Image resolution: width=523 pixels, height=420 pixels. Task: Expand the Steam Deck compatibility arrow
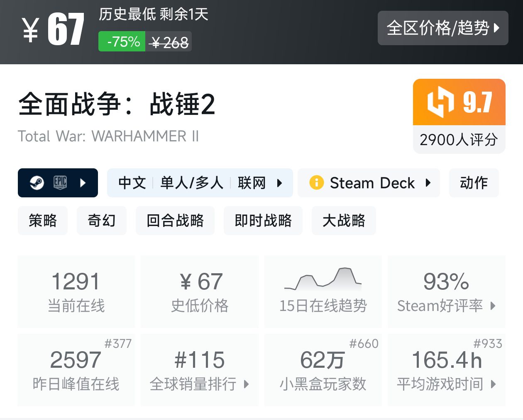428,182
